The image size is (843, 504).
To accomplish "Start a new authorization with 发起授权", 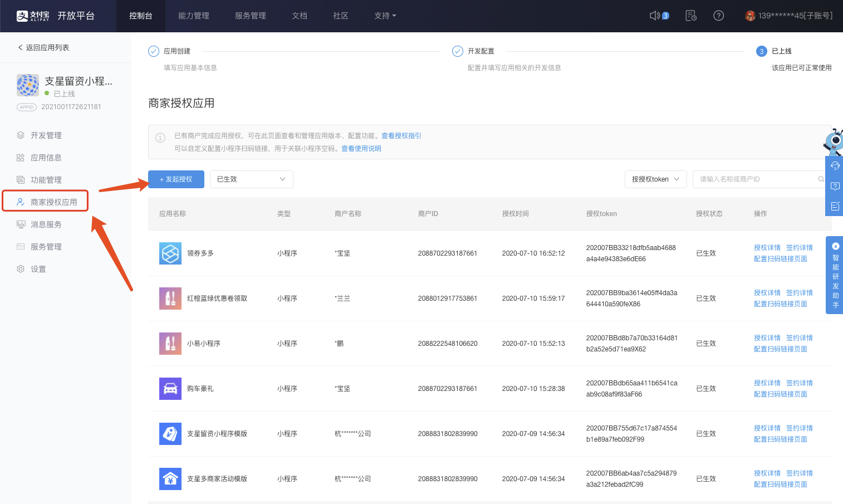I will 176,179.
